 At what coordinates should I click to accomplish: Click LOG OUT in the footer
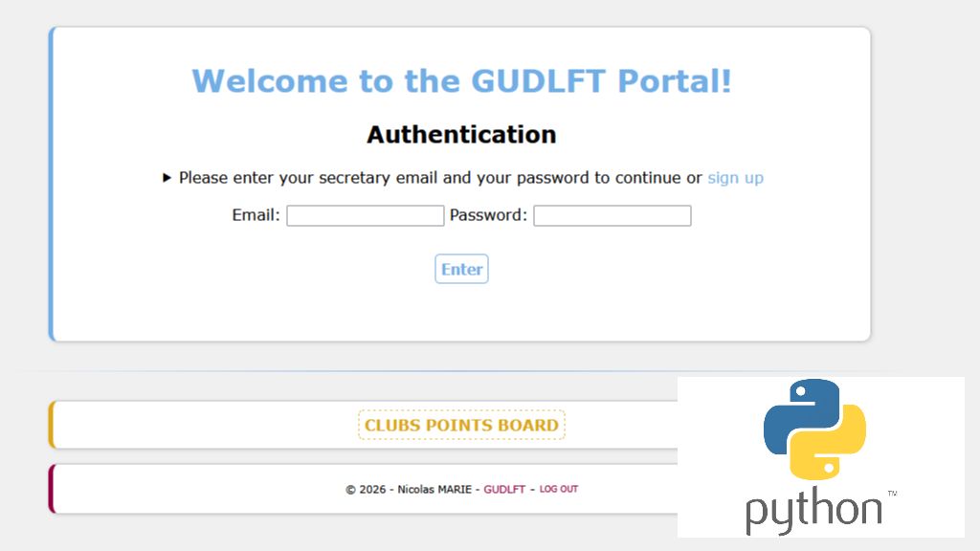coord(559,489)
